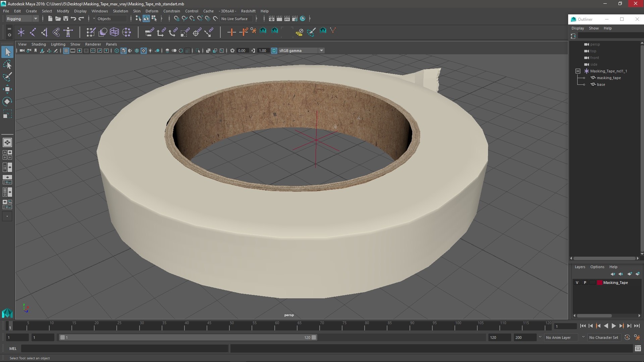Activate the Lasso select tool
The height and width of the screenshot is (362, 644).
7,64
